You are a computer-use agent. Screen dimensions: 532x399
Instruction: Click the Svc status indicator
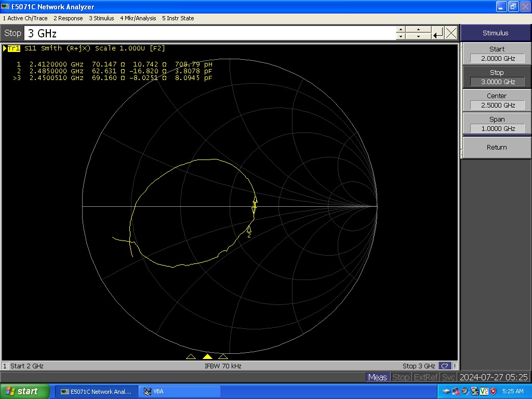click(448, 377)
